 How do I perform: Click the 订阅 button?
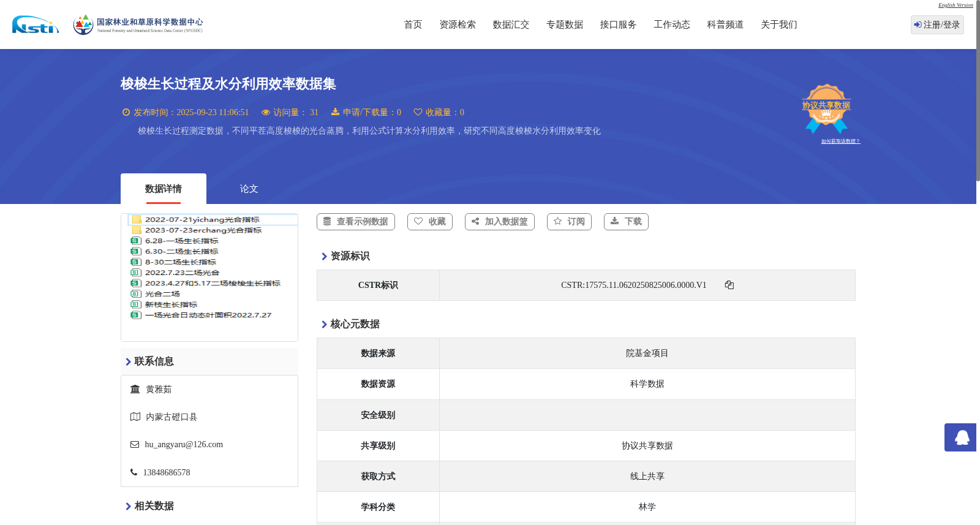tap(569, 222)
